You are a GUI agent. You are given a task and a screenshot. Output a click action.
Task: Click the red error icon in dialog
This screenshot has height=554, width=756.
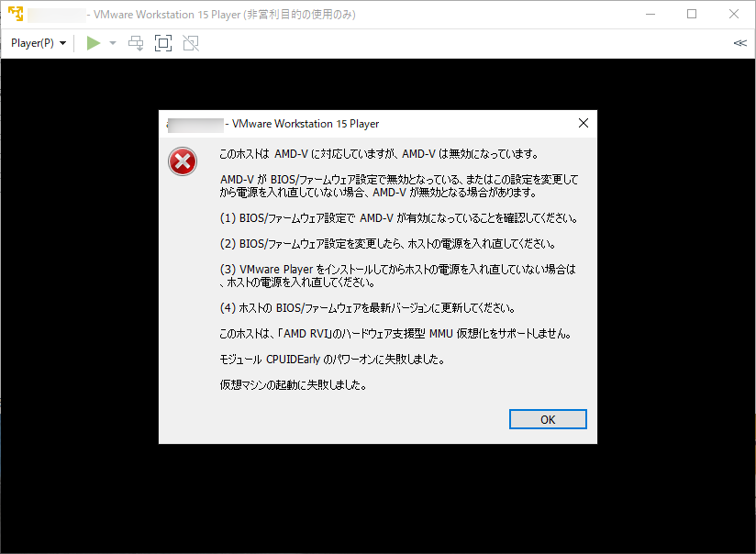tap(183, 161)
